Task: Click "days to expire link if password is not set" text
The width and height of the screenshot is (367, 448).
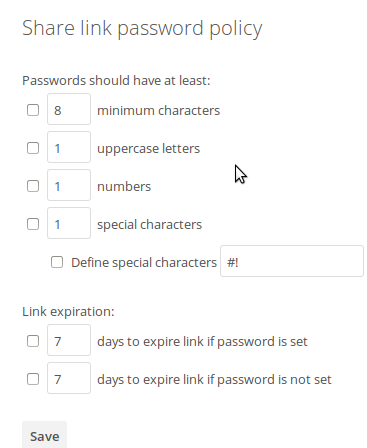Action: (214, 380)
